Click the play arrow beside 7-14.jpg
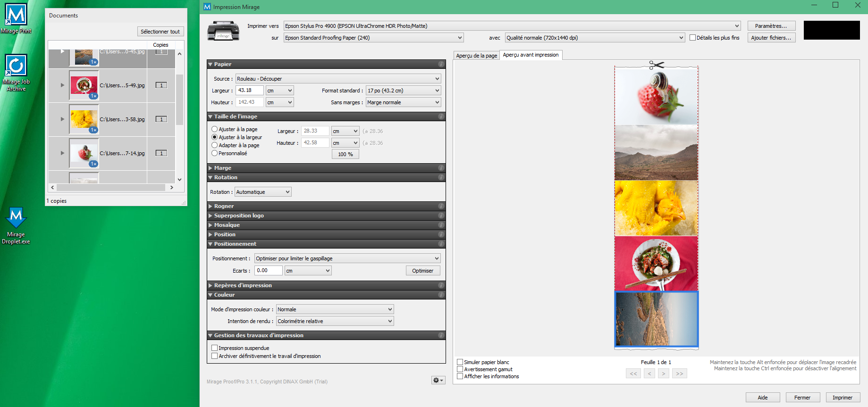 coord(62,153)
